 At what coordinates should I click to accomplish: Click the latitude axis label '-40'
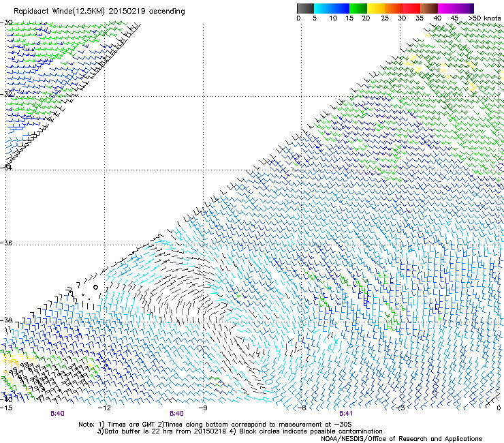tap(6, 399)
